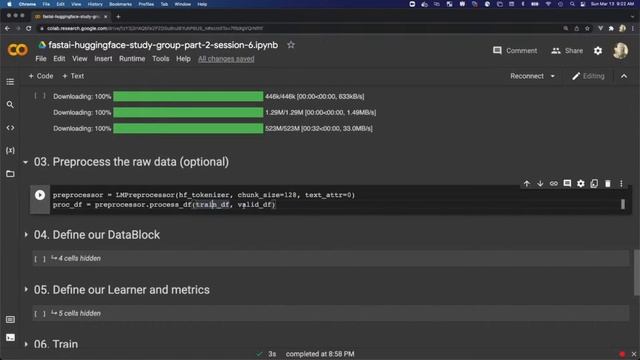640x360 pixels.
Task: Click the Reconnect button
Action: (527, 76)
